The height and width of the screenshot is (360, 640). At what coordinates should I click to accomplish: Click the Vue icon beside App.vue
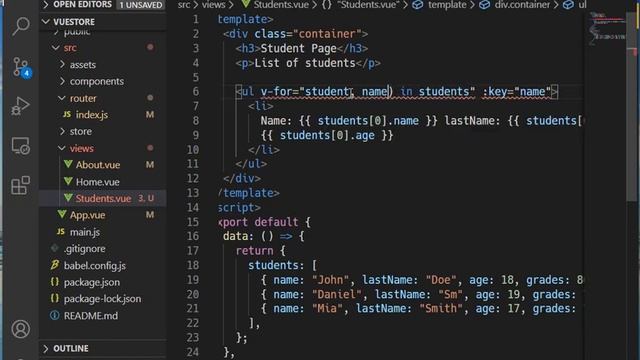[62, 214]
